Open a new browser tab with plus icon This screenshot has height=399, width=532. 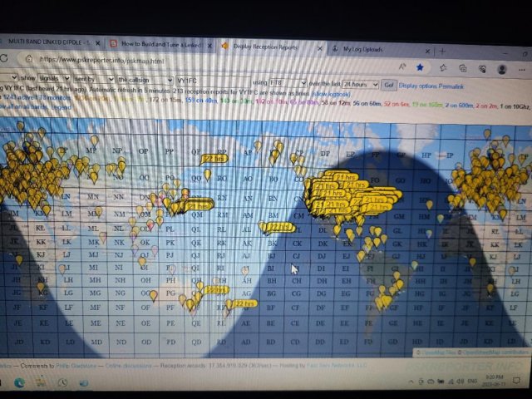[442, 52]
